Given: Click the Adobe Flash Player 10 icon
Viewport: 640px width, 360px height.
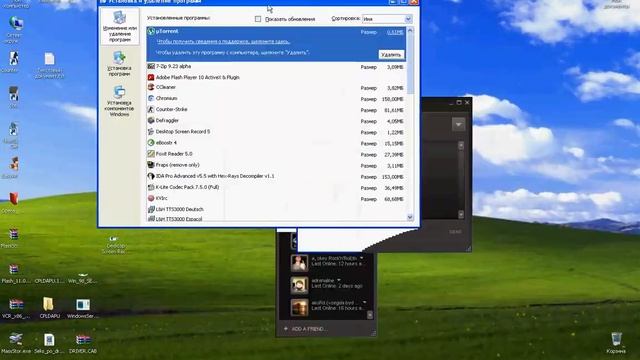Looking at the screenshot, I should pos(151,77).
